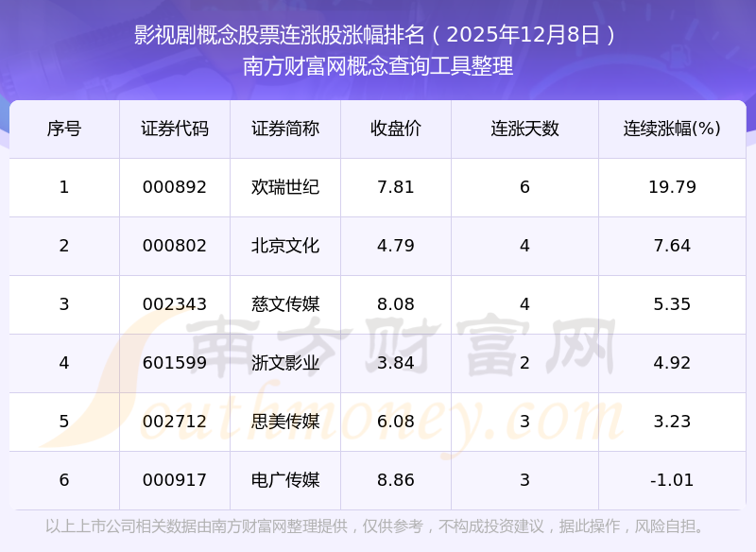Viewport: 756px width, 552px height.
Task: Select stock name 欢瑞世纪
Action: [285, 187]
